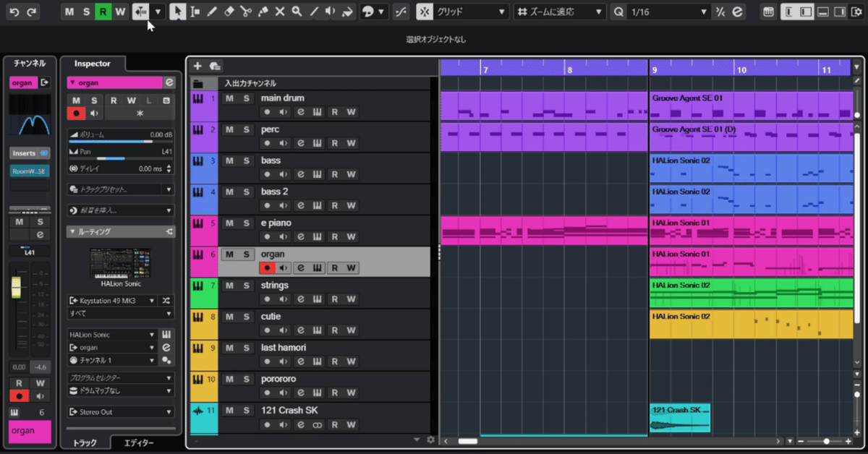
Task: Switch to the チャンネル tab
Action: [30, 64]
